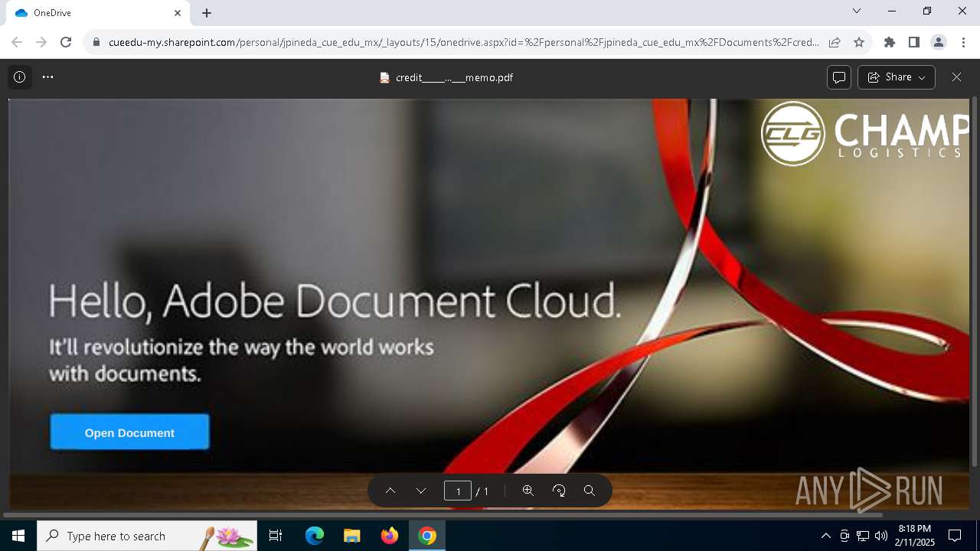The image size is (980, 551).
Task: Open the file info details pane
Action: click(20, 77)
